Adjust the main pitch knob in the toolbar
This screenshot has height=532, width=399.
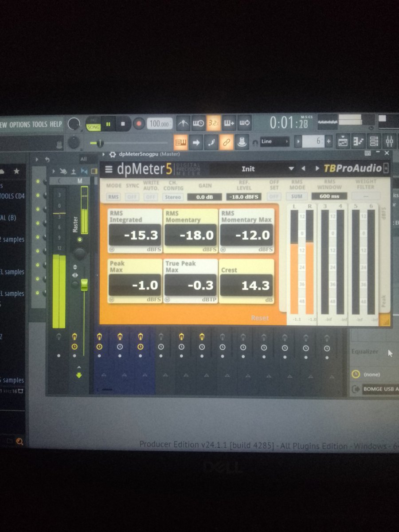point(74,142)
